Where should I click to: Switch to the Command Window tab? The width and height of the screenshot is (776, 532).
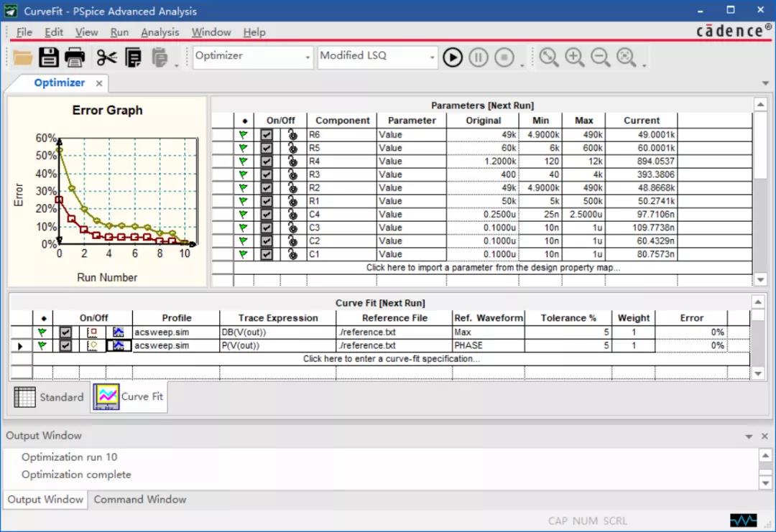click(x=140, y=500)
